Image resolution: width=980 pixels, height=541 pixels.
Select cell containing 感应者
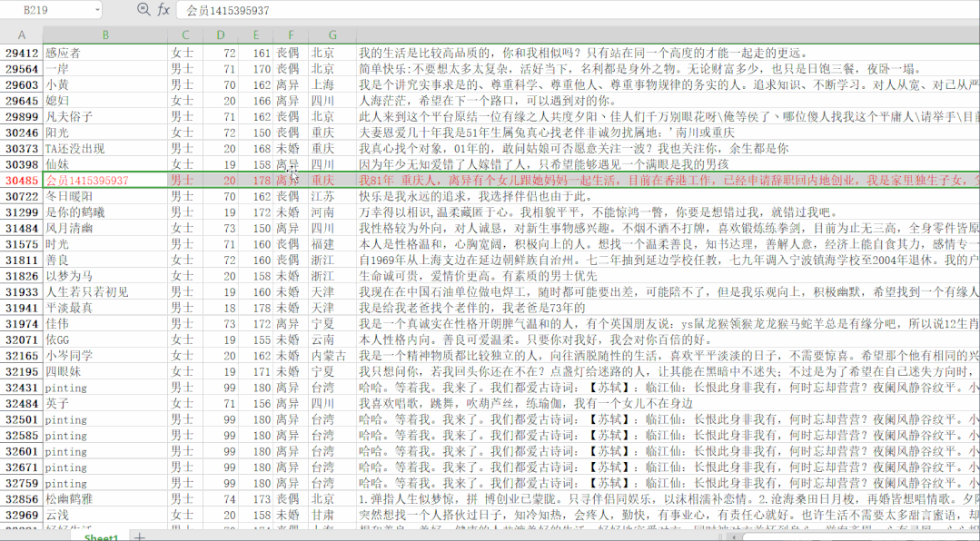(105, 53)
